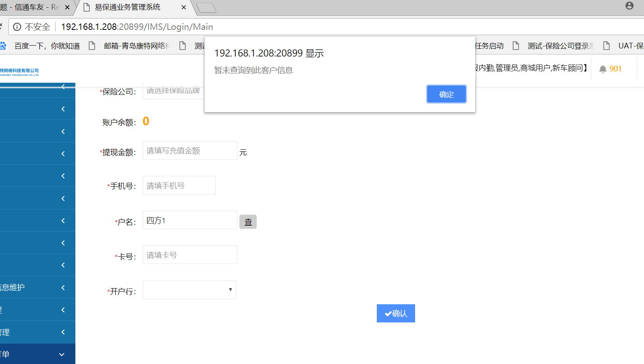This screenshot has width=644, height=364.
Task: Click the page icon of 邮箱-青岛康特网络 bookmark
Action: point(92,46)
